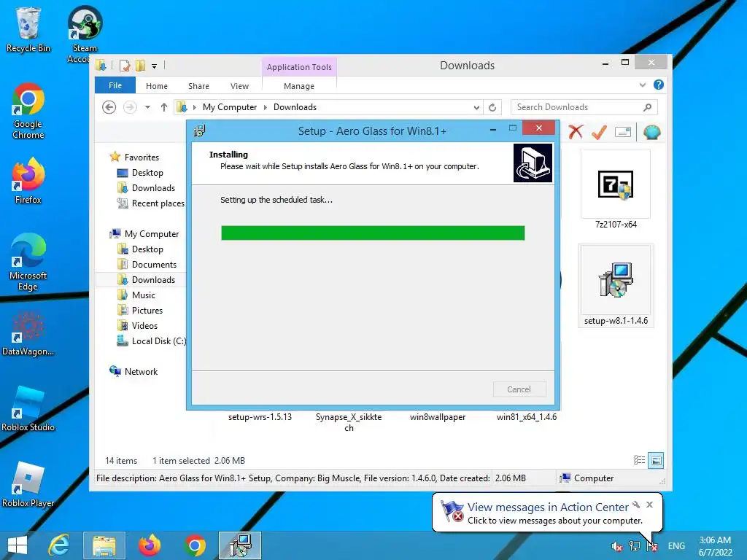747x560 pixels.
Task: Open the File ribbon tab
Action: [x=115, y=85]
